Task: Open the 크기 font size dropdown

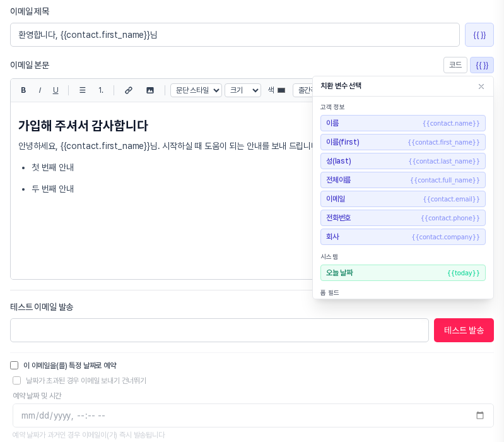Action: pyautogui.click(x=243, y=90)
